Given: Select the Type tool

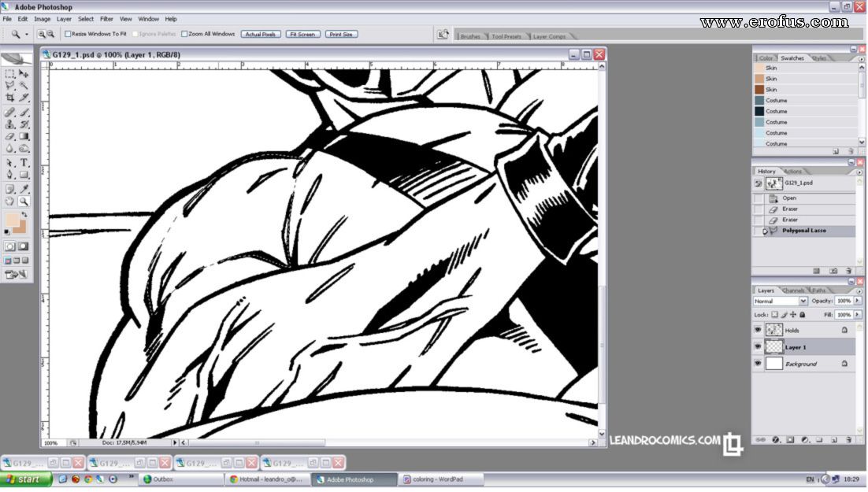Looking at the screenshot, I should coord(24,163).
